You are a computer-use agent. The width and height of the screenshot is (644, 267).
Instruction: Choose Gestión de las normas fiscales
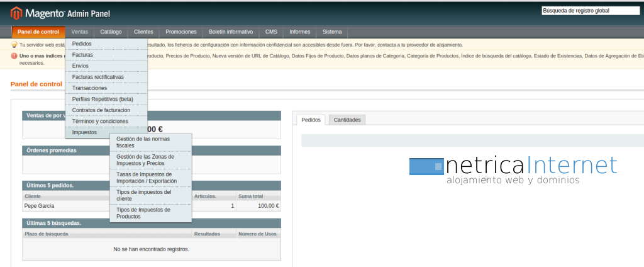tap(151, 142)
